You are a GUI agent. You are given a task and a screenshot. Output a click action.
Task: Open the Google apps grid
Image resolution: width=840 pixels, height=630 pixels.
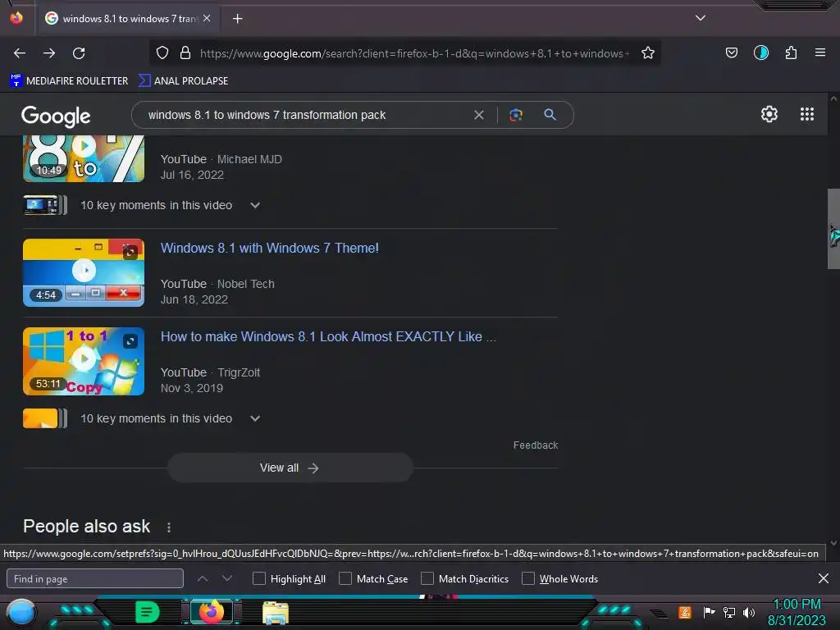tap(807, 114)
